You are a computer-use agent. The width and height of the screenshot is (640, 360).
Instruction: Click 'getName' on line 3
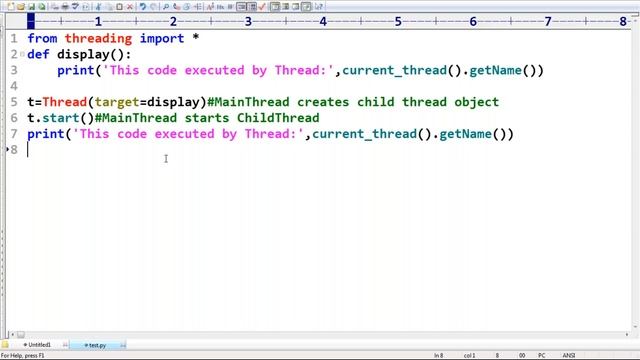(496, 70)
